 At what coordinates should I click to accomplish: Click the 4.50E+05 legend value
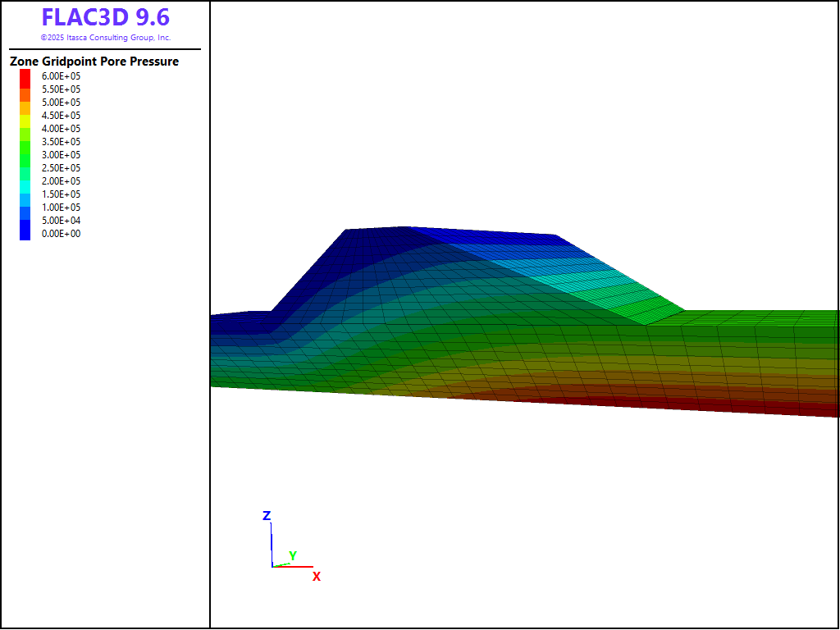pyautogui.click(x=61, y=116)
